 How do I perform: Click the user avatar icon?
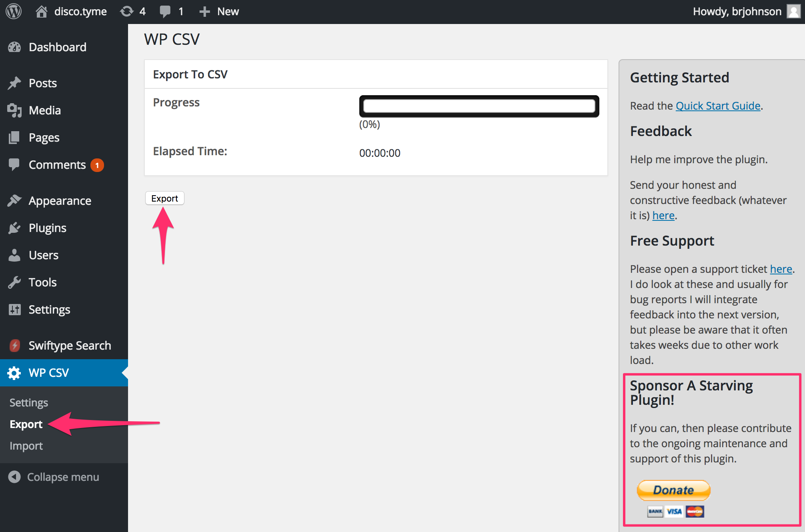[x=793, y=11]
